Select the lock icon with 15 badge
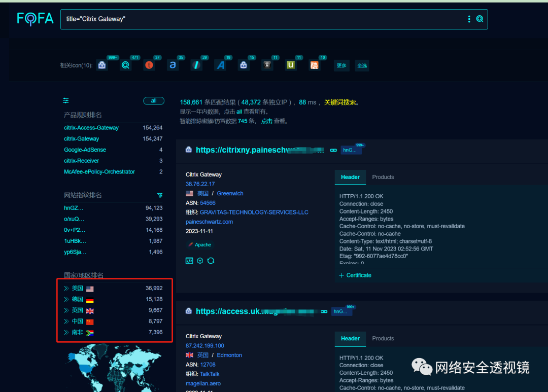The width and height of the screenshot is (548, 392). pyautogui.click(x=244, y=65)
